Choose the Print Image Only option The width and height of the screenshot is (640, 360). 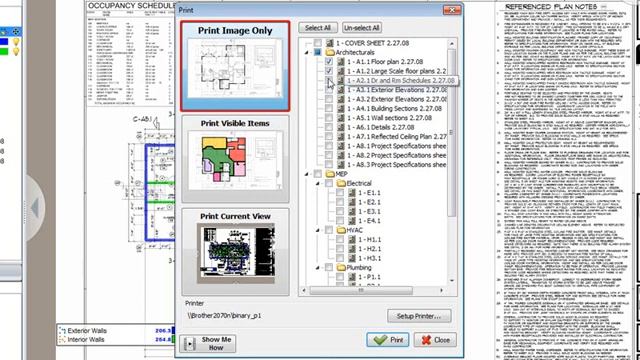[235, 66]
